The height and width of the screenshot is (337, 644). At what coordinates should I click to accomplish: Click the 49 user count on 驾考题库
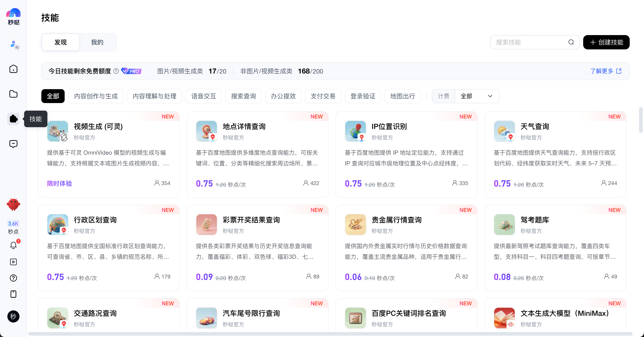(610, 276)
